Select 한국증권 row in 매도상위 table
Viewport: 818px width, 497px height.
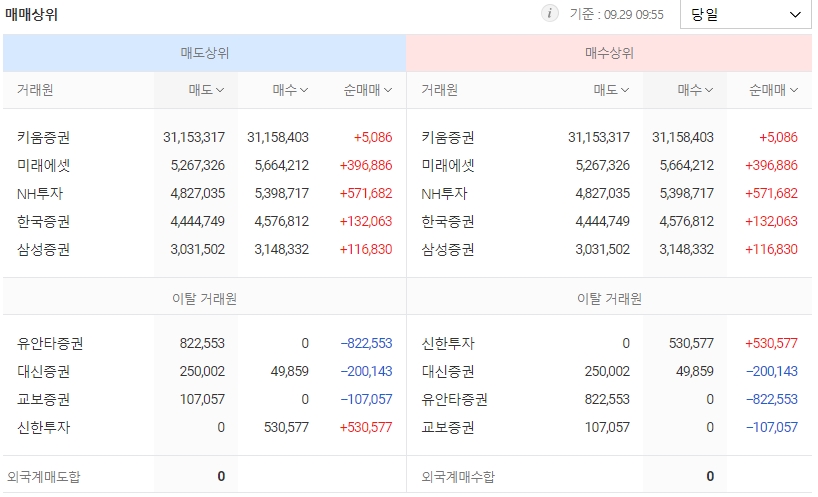(x=204, y=221)
